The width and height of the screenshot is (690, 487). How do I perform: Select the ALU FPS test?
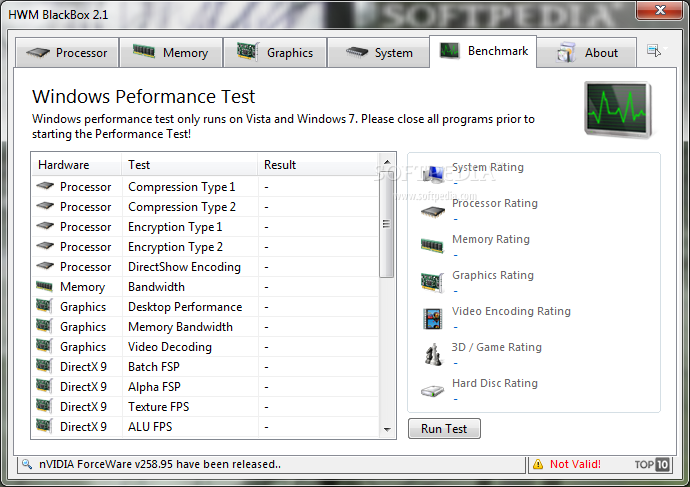[x=205, y=427]
